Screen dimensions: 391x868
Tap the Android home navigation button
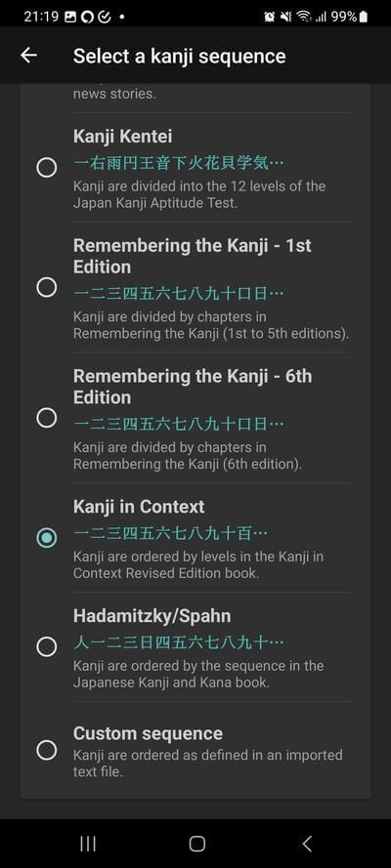196,843
